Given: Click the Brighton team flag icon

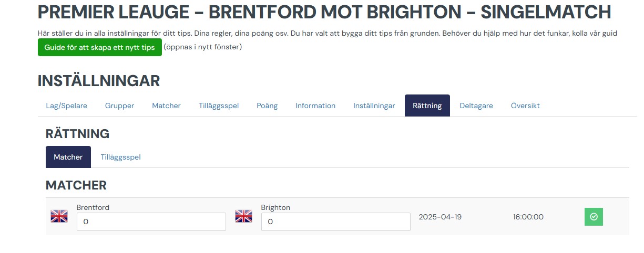Looking at the screenshot, I should tap(243, 216).
